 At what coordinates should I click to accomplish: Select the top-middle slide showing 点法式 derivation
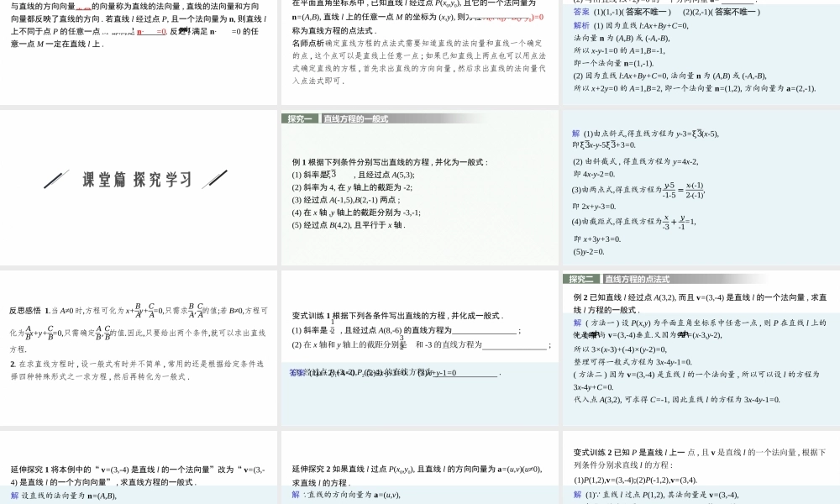pyautogui.click(x=420, y=50)
